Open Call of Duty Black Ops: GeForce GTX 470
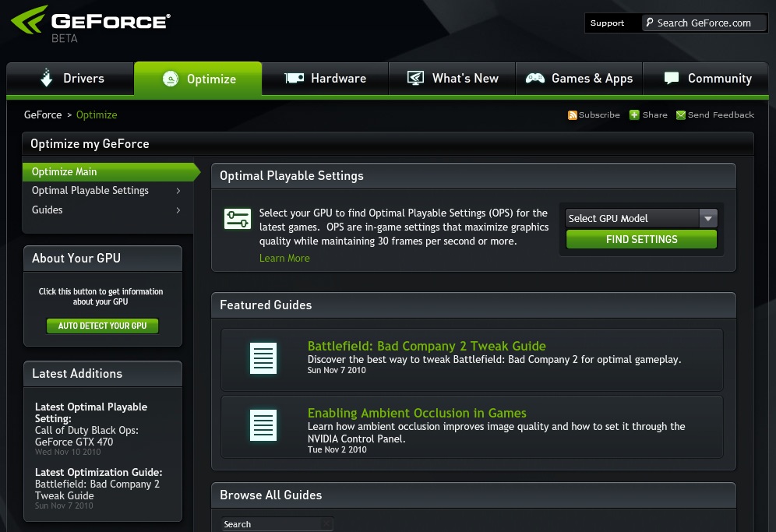Screen dimensions: 776x532 [86, 436]
